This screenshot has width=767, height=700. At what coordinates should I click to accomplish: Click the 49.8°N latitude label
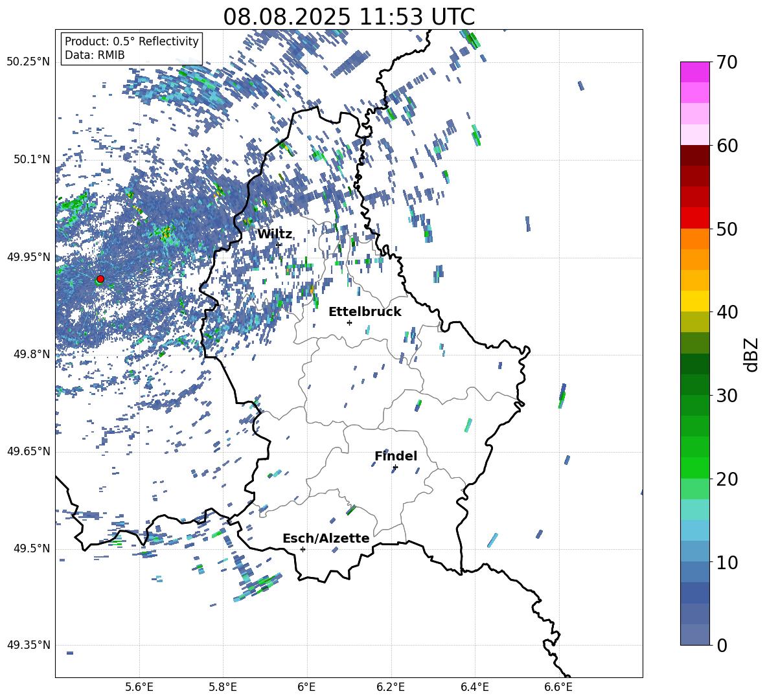tap(32, 354)
